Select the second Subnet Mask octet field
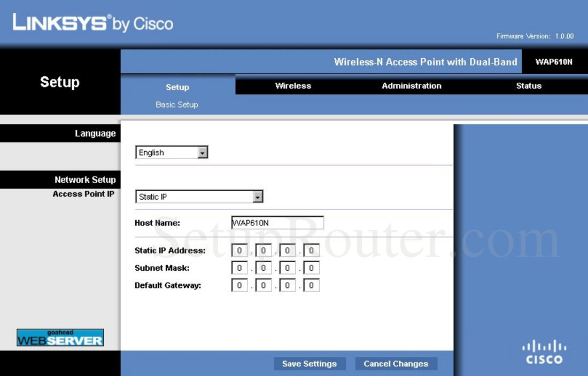Image resolution: width=588 pixels, height=376 pixels. pos(264,267)
